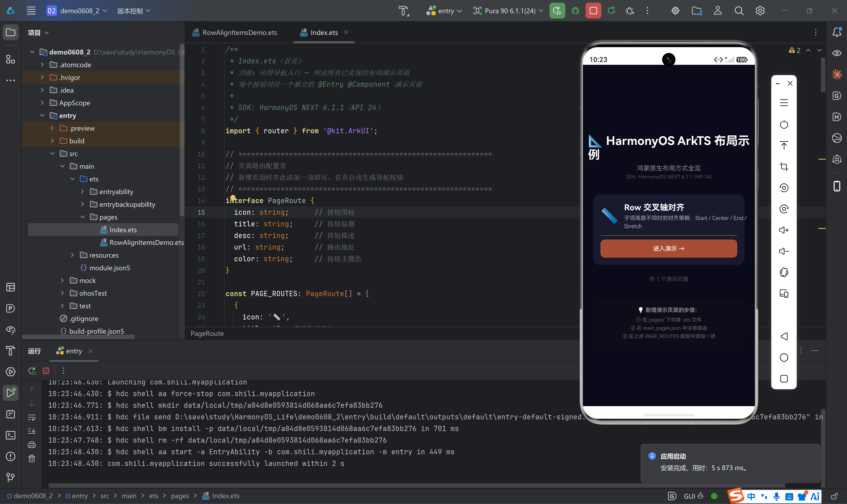847x504 pixels.
Task: Start debugging with the green bug icon
Action: tap(575, 11)
